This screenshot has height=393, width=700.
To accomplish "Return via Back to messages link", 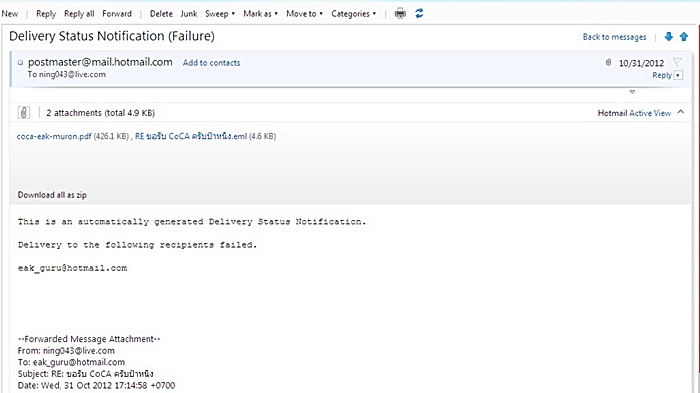I will point(614,37).
